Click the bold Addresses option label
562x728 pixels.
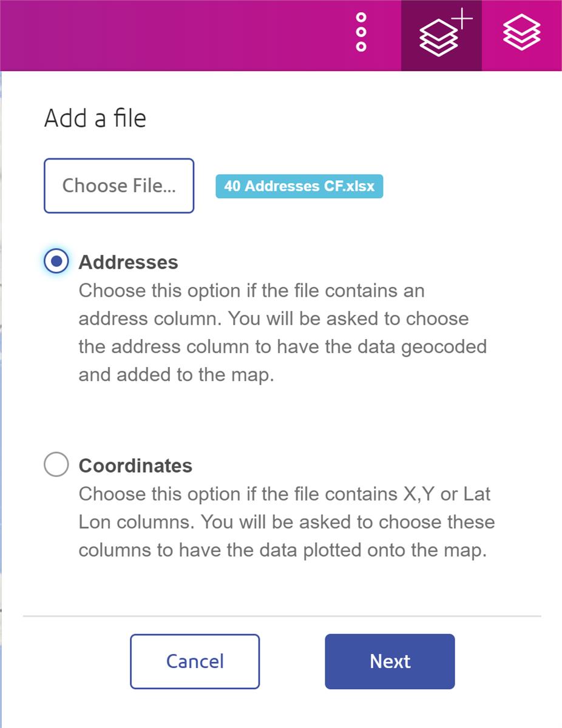click(129, 262)
